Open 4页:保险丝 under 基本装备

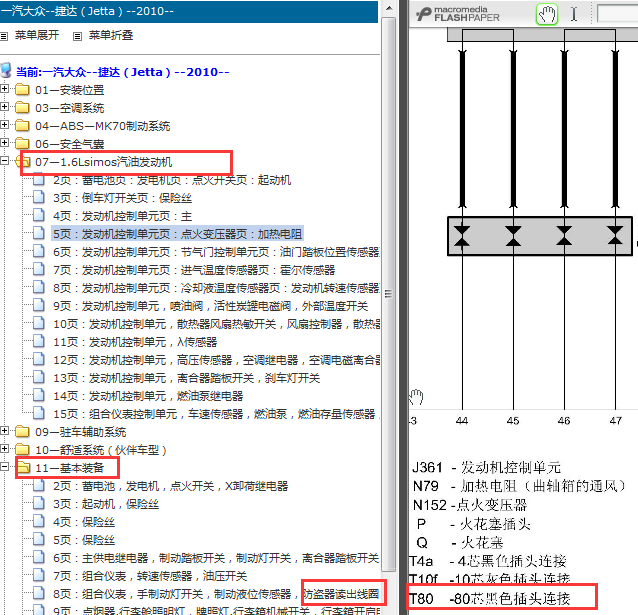coord(84,522)
